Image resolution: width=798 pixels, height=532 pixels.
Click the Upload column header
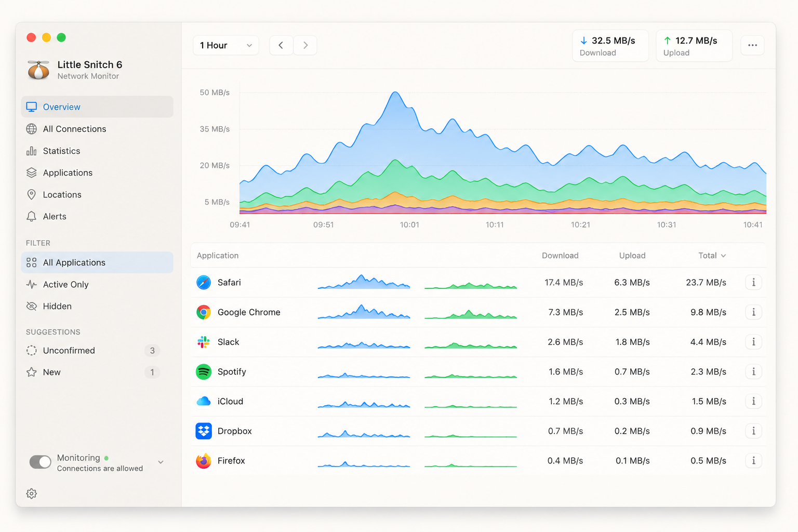coord(632,256)
